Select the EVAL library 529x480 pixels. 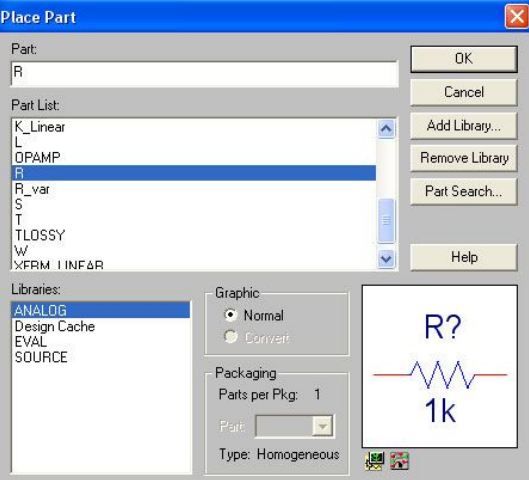[101, 342]
